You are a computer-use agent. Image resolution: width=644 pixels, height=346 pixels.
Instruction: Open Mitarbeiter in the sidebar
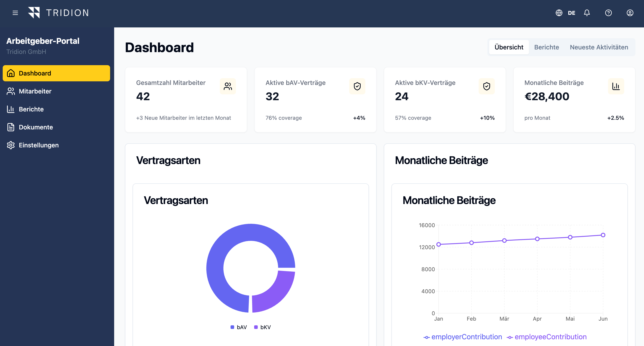[35, 91]
